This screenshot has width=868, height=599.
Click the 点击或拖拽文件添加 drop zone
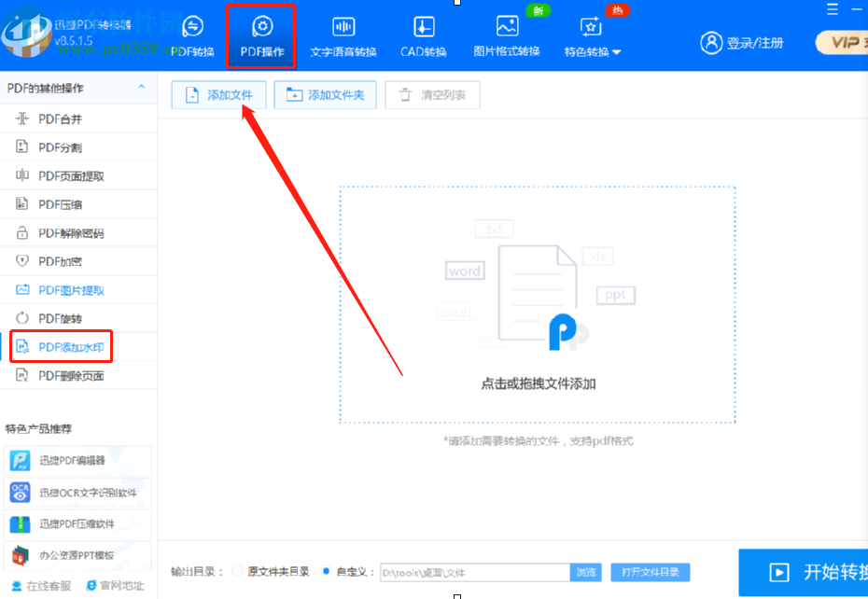pos(538,305)
